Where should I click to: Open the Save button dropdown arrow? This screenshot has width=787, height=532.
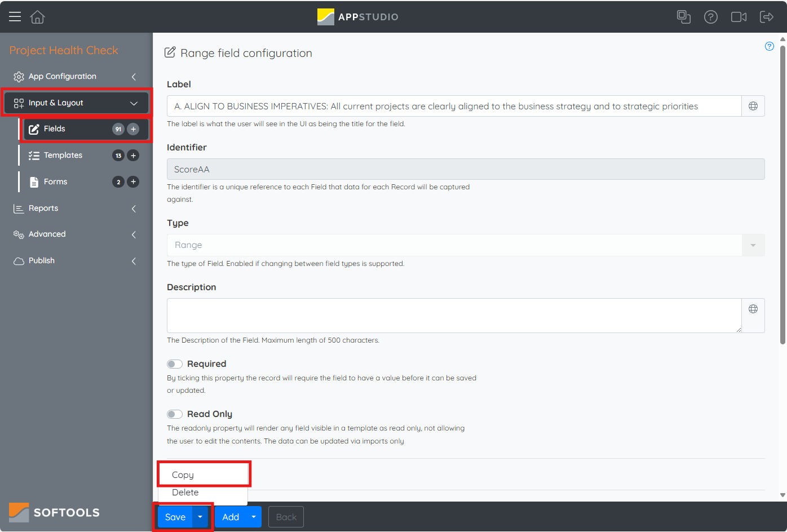click(200, 517)
